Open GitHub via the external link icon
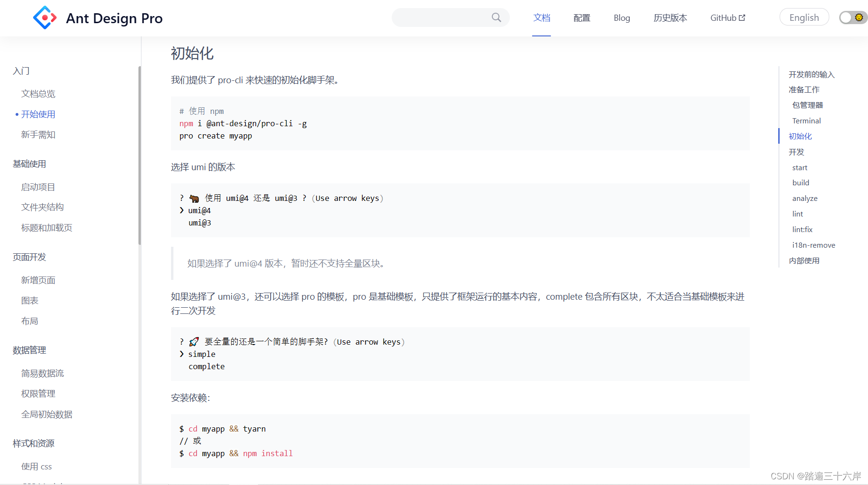This screenshot has width=868, height=485. (743, 17)
